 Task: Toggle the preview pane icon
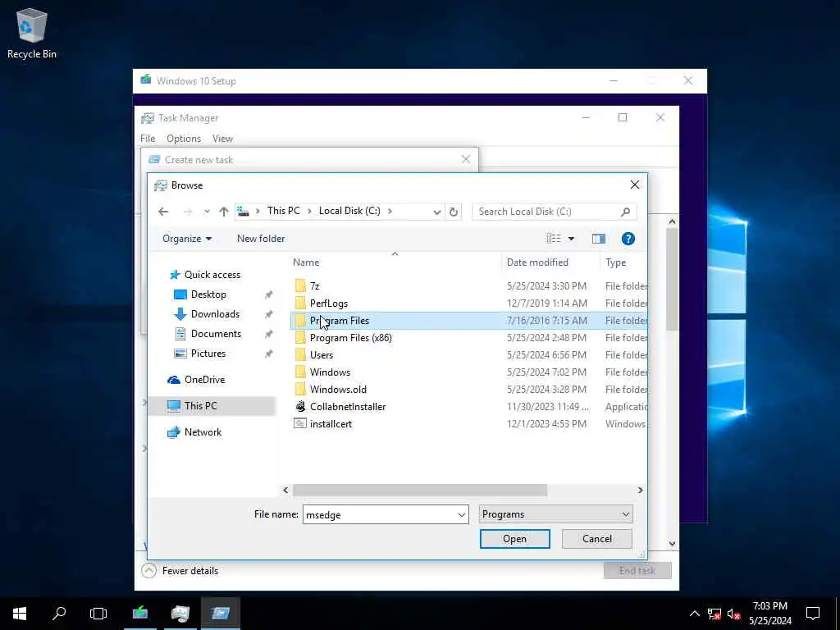pyautogui.click(x=598, y=239)
